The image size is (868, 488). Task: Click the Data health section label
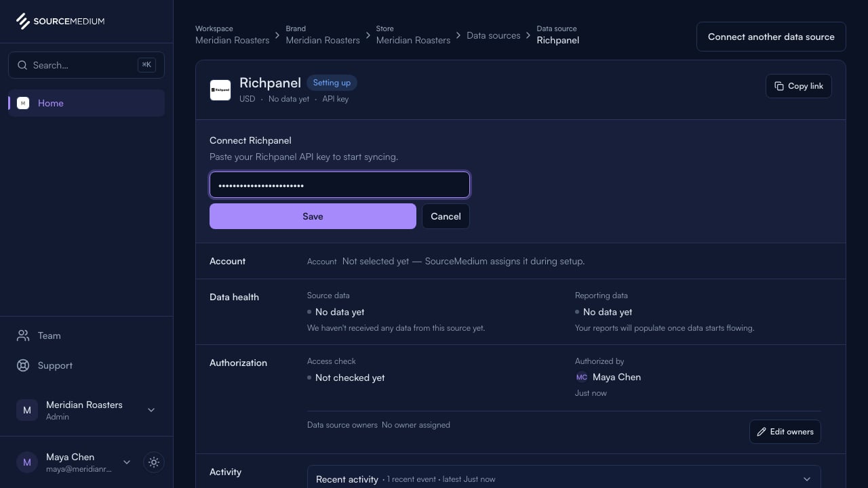(234, 297)
